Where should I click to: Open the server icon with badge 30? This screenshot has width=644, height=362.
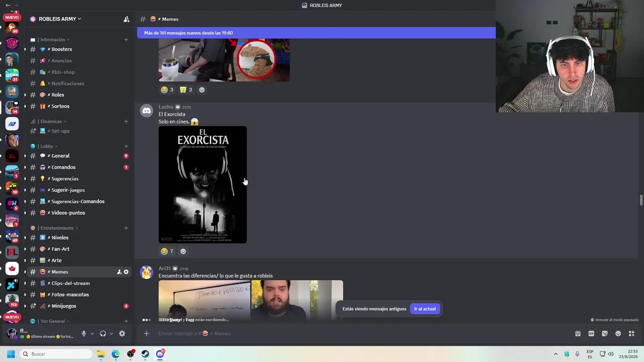[x=12, y=27]
